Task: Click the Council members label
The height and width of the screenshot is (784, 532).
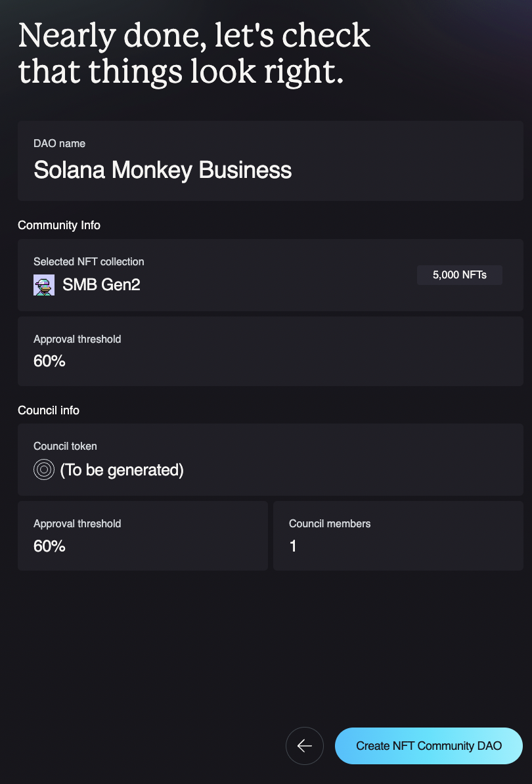Action: click(330, 523)
